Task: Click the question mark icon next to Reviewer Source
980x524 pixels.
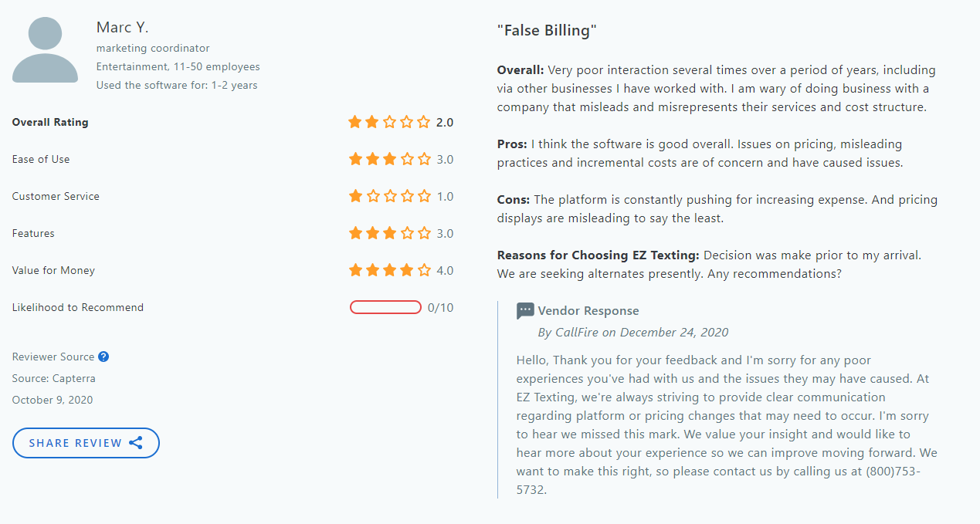Action: coord(103,357)
